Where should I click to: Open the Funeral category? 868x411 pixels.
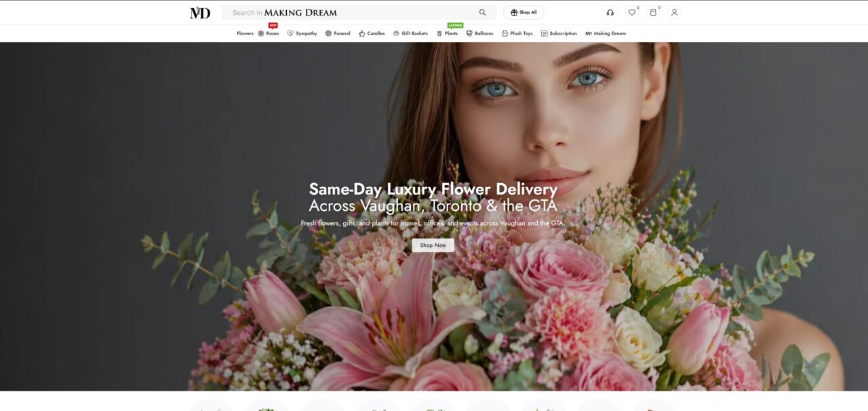(x=338, y=33)
